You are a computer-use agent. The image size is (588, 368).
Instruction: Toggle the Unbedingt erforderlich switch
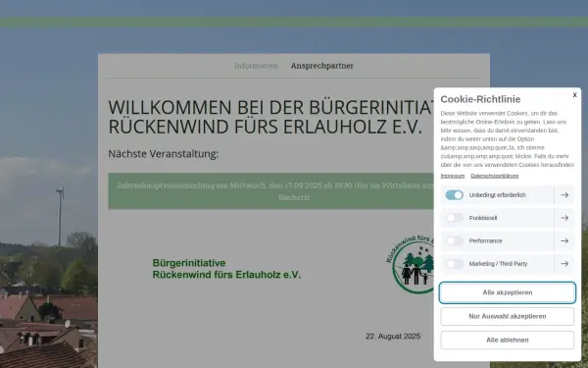(454, 195)
